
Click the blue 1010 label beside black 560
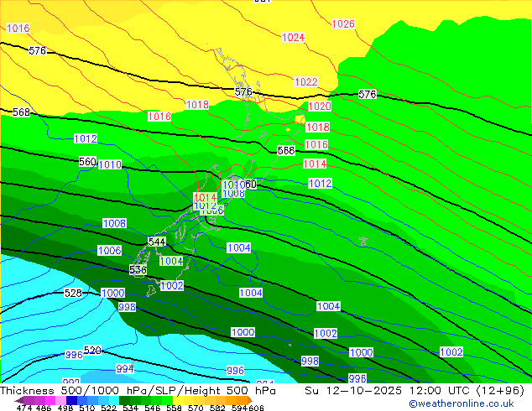(x=110, y=164)
